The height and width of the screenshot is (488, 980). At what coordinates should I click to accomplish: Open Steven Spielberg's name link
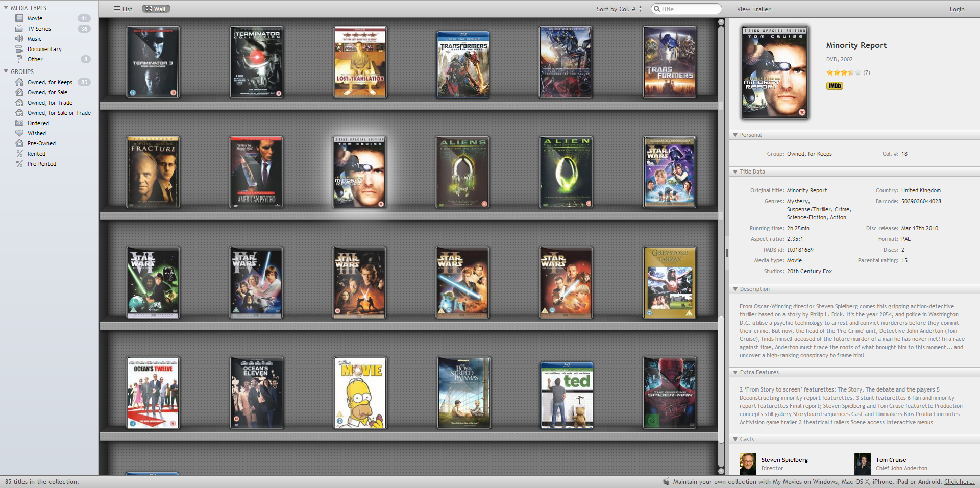click(x=785, y=460)
